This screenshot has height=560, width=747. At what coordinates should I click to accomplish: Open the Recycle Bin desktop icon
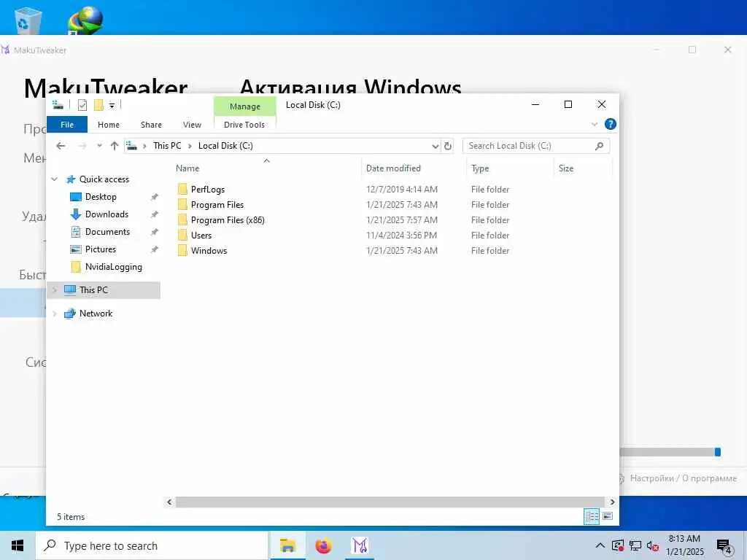click(28, 20)
